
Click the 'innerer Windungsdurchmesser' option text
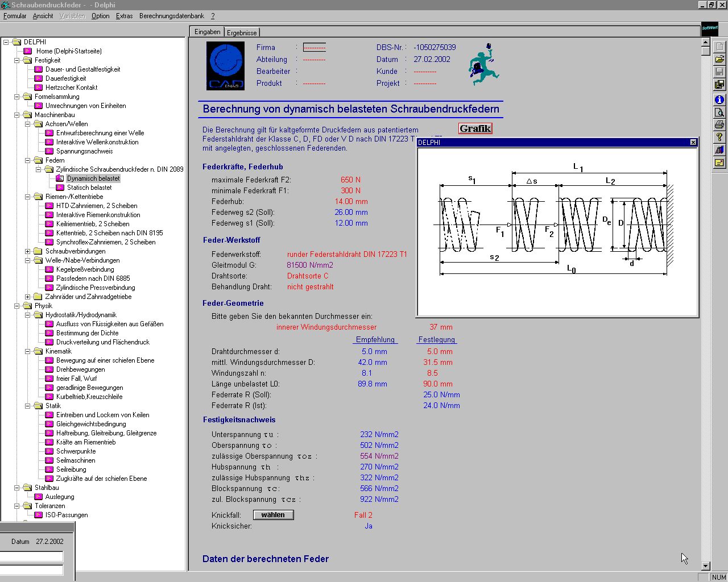click(x=326, y=327)
